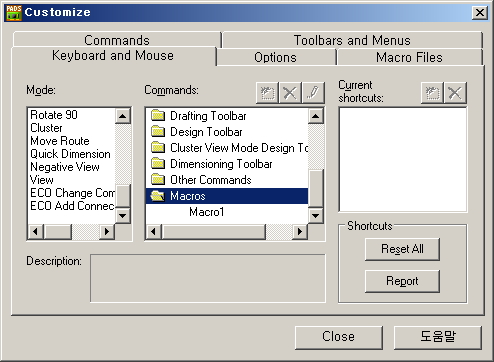Click the Commands horizontal scrollbar thumb
494x362 pixels.
[213, 231]
